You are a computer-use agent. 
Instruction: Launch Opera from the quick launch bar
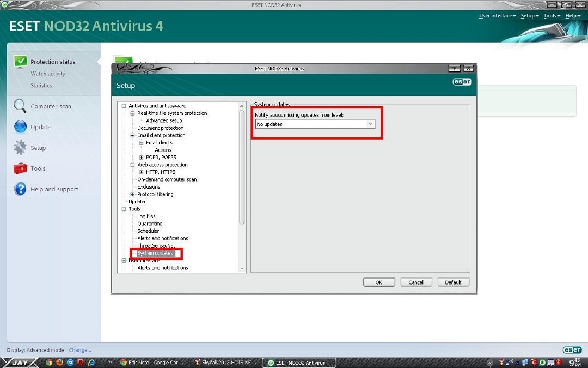(80, 363)
